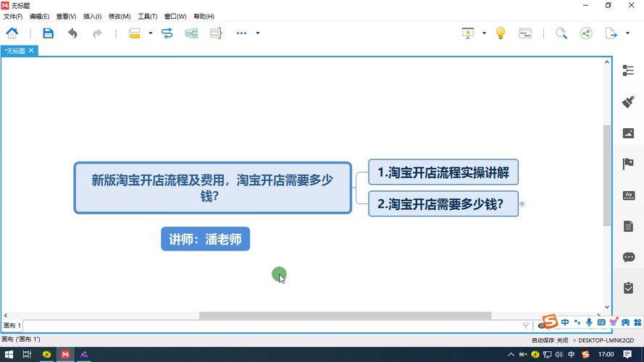Screen dimensions: 644x362
Task: Start brainstorming with the light bulb icon
Action: (501, 33)
